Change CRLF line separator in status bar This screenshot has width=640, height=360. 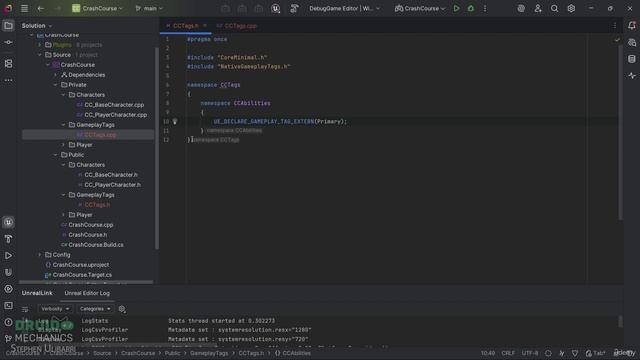(x=508, y=353)
